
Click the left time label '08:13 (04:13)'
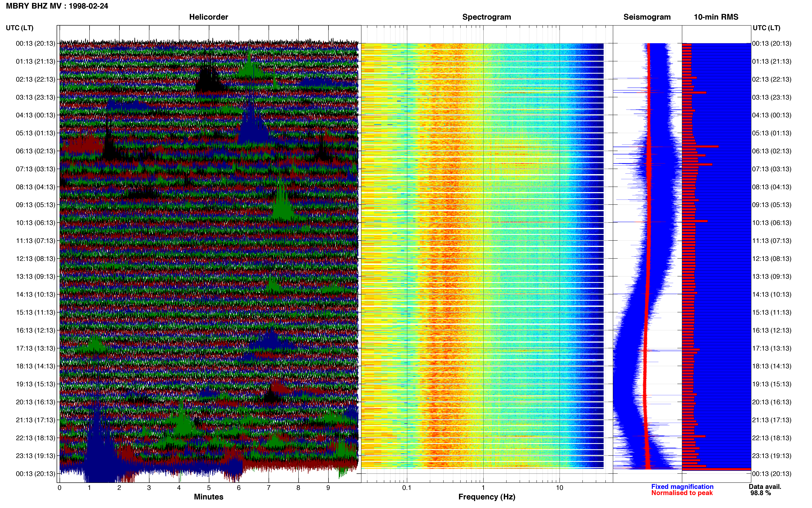click(36, 187)
